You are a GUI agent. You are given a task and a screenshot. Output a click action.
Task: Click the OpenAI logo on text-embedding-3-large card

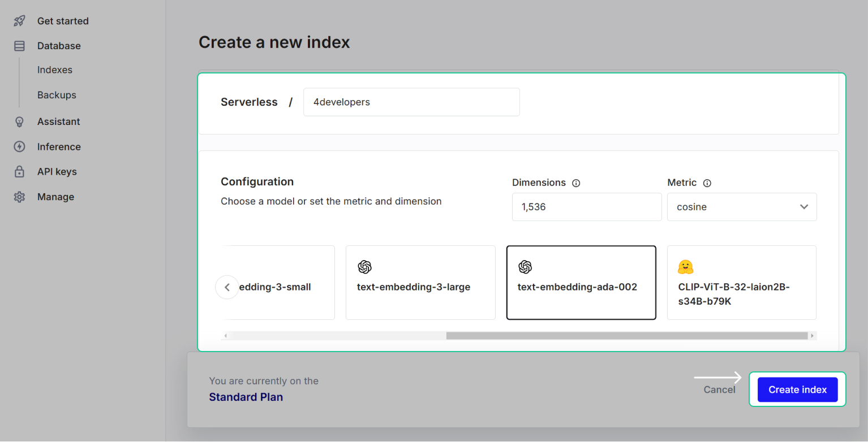coord(364,267)
